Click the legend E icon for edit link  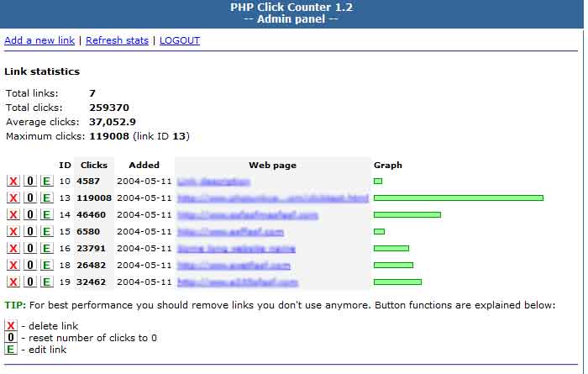coord(11,350)
